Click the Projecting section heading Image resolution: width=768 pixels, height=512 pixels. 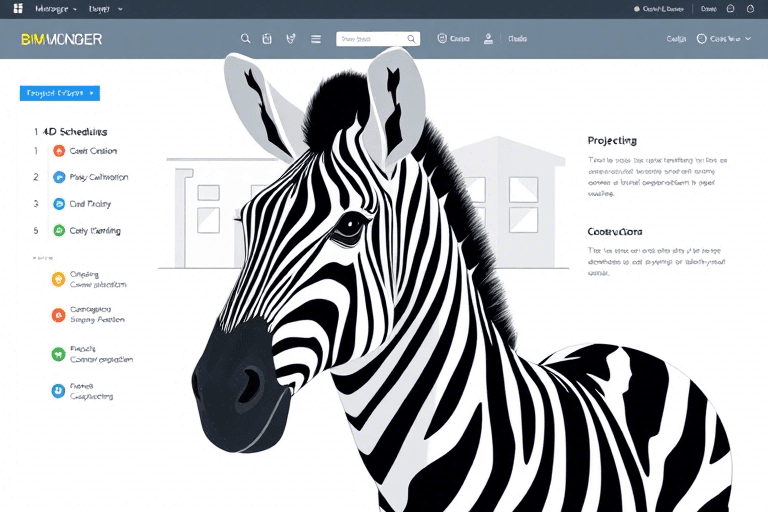(x=612, y=141)
